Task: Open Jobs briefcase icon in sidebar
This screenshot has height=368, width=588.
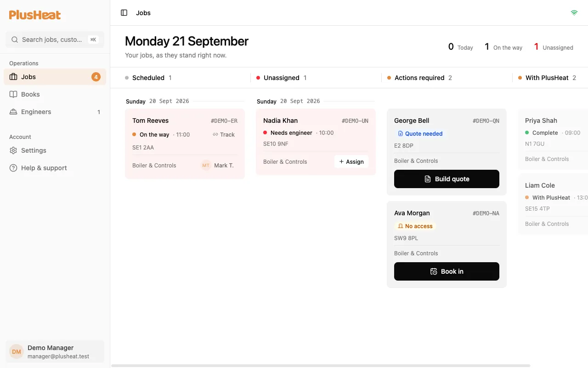Action: pyautogui.click(x=13, y=77)
